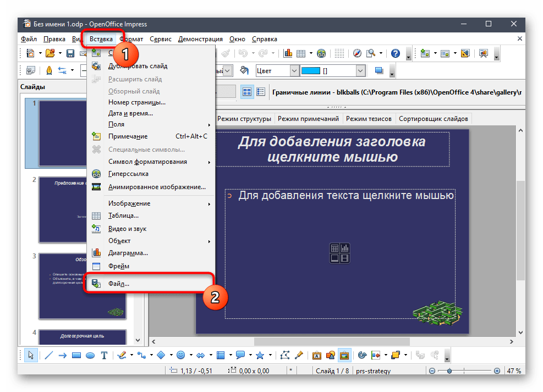Image resolution: width=543 pixels, height=392 pixels.
Task: Select Диаграмма... menu entry
Action: coord(151,253)
